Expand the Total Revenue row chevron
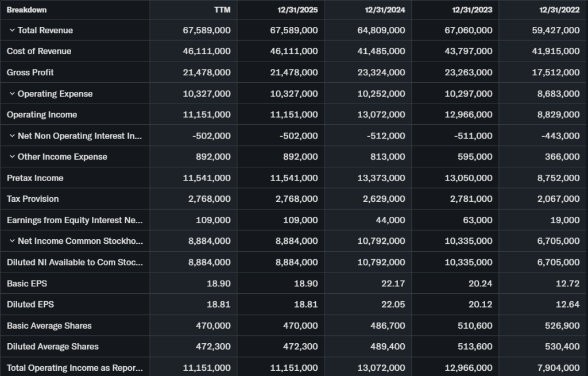Screen dimensions: 588x376 tap(12, 30)
